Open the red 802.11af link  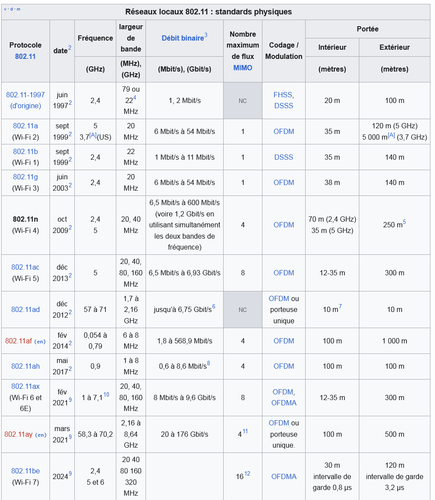tap(18, 341)
